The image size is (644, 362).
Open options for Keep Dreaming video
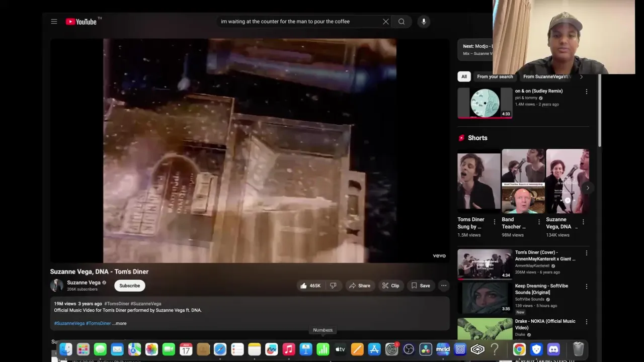(586, 287)
